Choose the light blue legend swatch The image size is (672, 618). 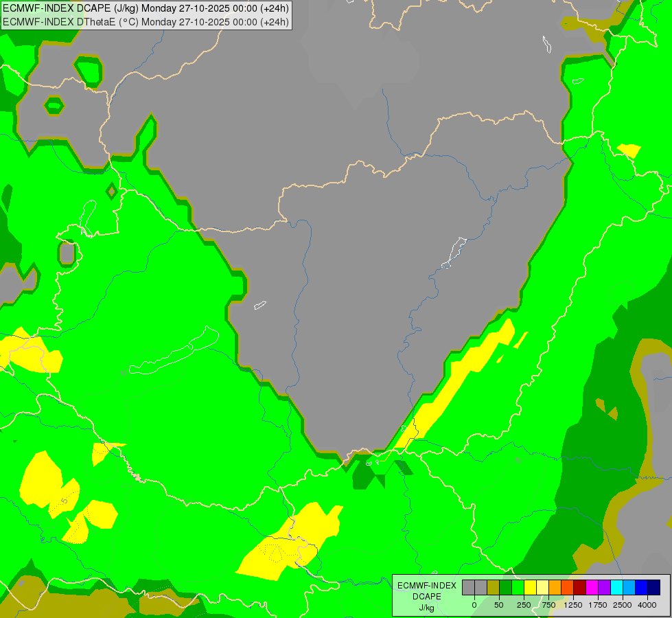[x=629, y=587]
